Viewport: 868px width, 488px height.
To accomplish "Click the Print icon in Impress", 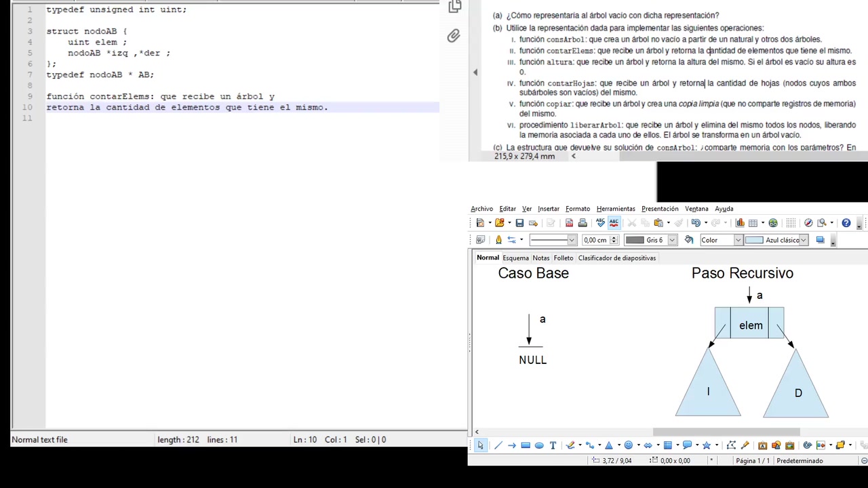I will click(x=582, y=223).
